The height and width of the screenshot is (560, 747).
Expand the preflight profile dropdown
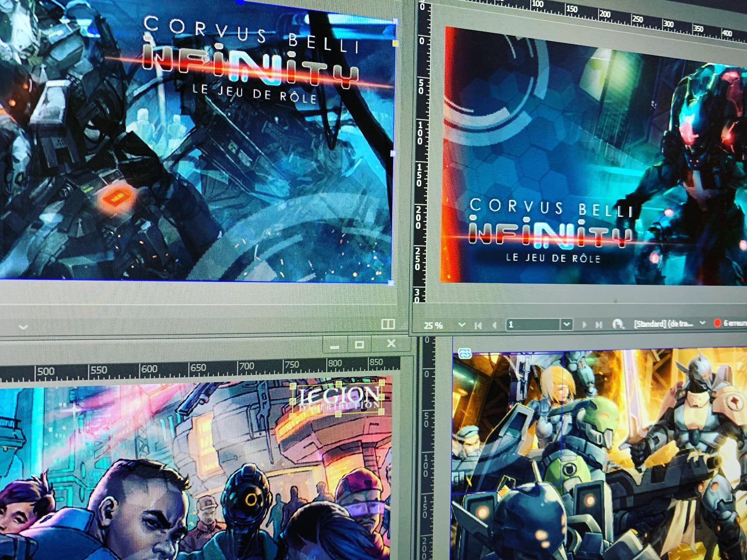click(x=703, y=323)
